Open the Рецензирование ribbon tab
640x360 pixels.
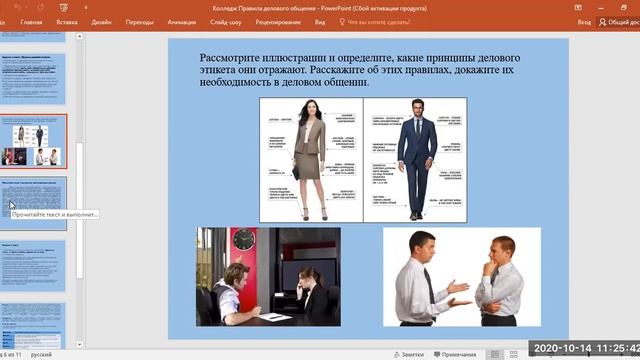(278, 22)
